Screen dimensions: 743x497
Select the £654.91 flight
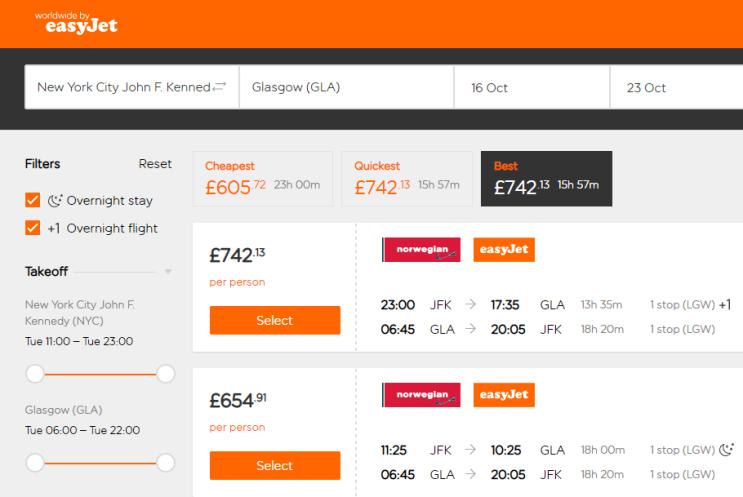(275, 465)
